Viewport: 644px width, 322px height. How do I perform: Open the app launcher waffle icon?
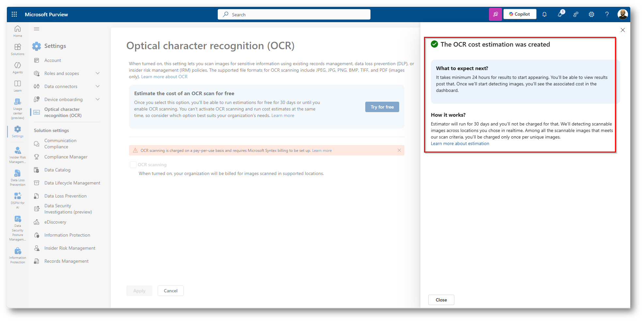(14, 14)
